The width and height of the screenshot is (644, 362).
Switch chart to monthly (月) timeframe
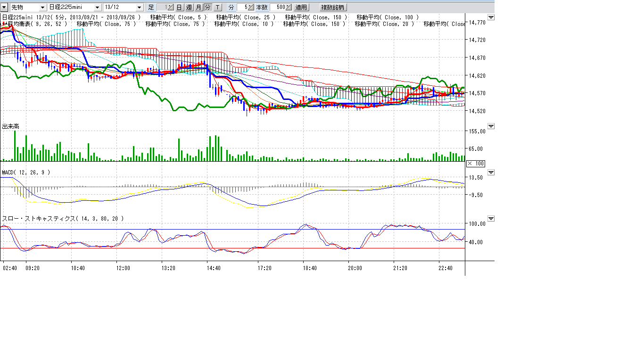pos(198,8)
